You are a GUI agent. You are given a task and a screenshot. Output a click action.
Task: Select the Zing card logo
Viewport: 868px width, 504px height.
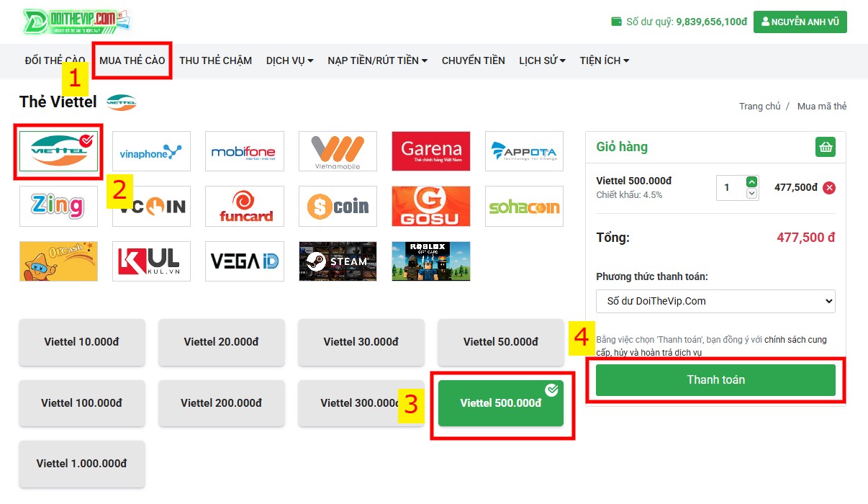click(x=58, y=207)
